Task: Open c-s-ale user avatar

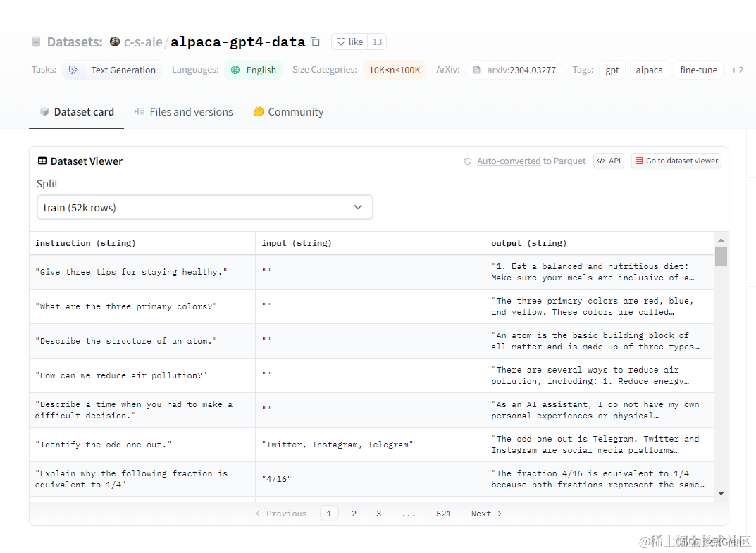Action: click(x=115, y=42)
